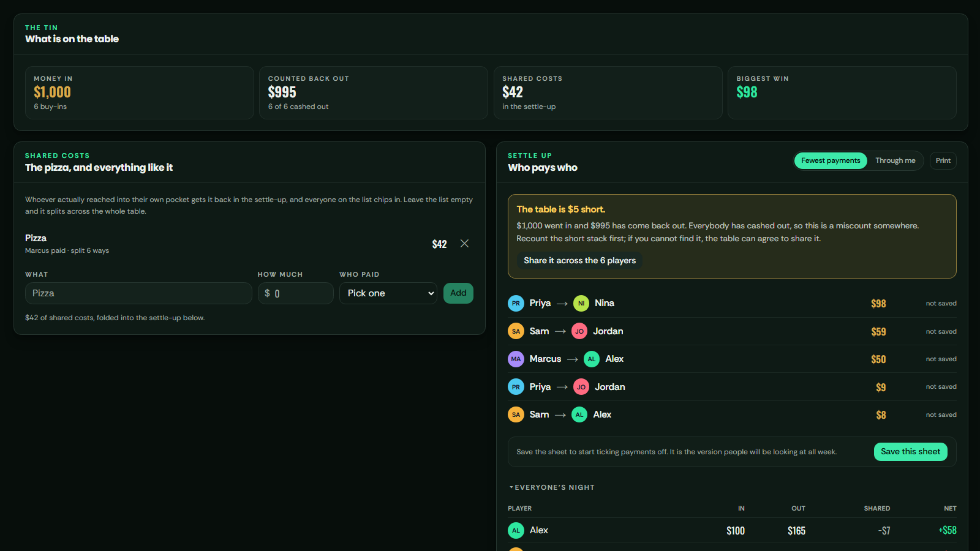Select the Counted Back Out $995 value

tap(282, 92)
